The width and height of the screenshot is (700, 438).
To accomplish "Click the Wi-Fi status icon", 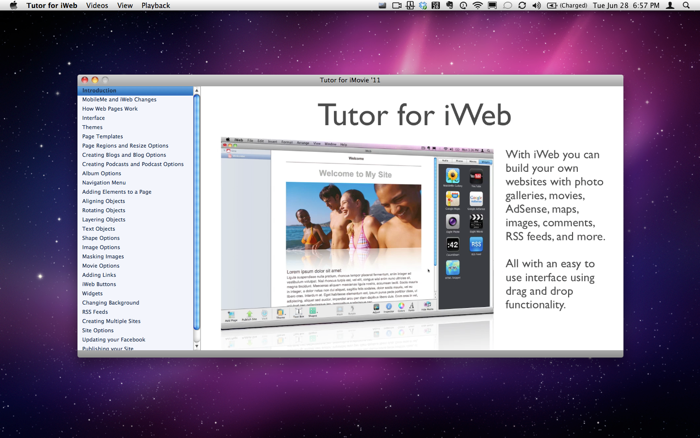I will [x=478, y=5].
